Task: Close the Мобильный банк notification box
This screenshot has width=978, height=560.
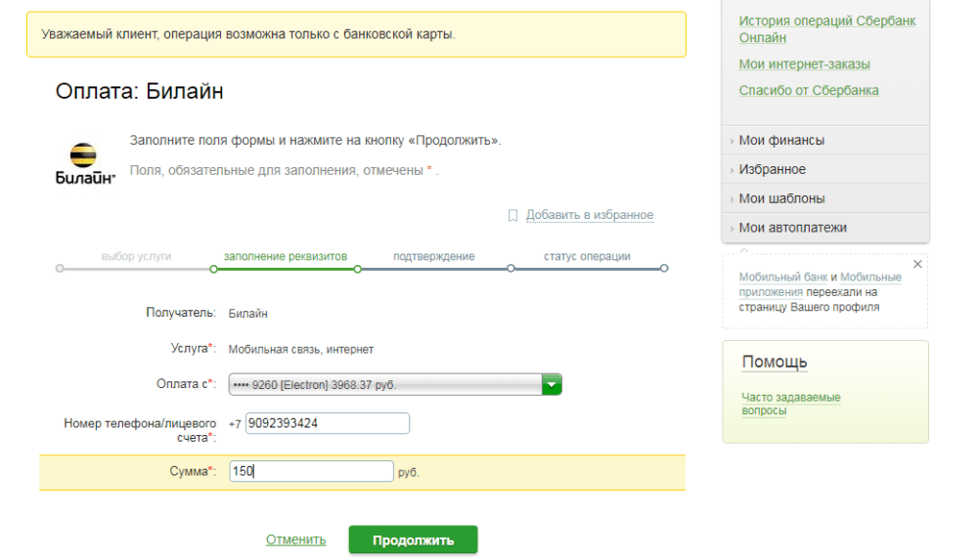Action: (917, 265)
